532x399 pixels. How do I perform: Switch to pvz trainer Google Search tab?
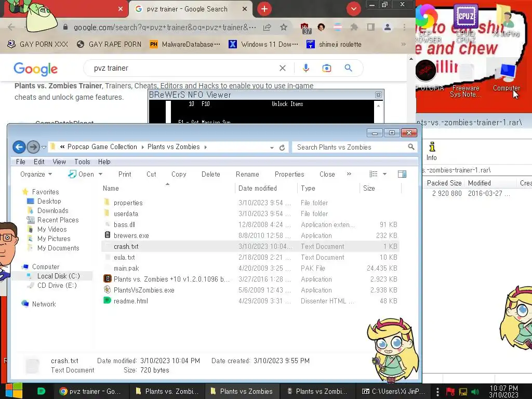[190, 9]
